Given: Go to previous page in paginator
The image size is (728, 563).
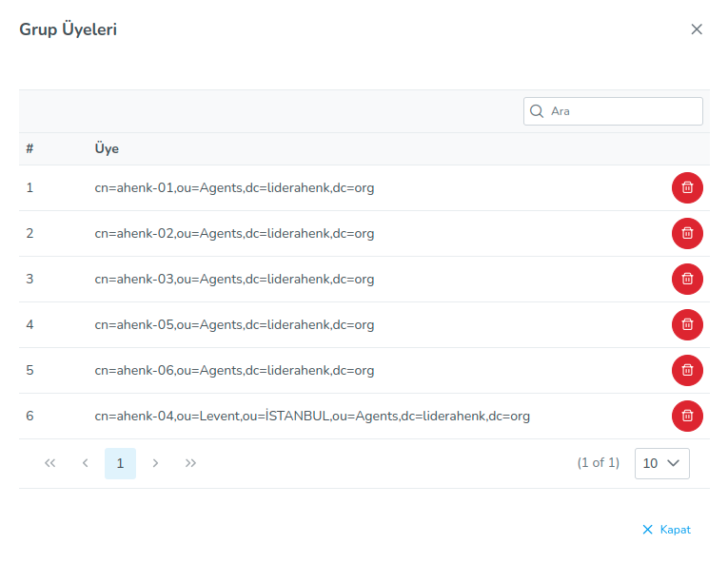Looking at the screenshot, I should pos(85,463).
